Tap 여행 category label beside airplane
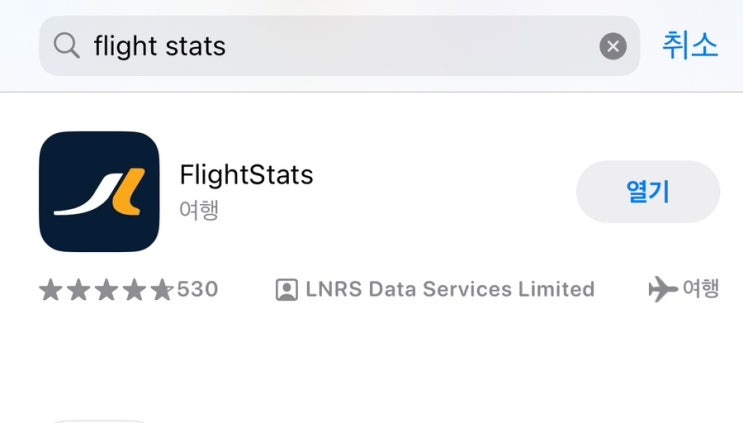Image resolution: width=743 pixels, height=423 pixels. 700,290
